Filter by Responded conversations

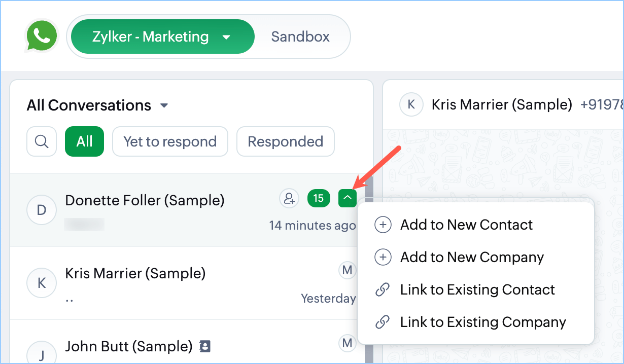285,141
